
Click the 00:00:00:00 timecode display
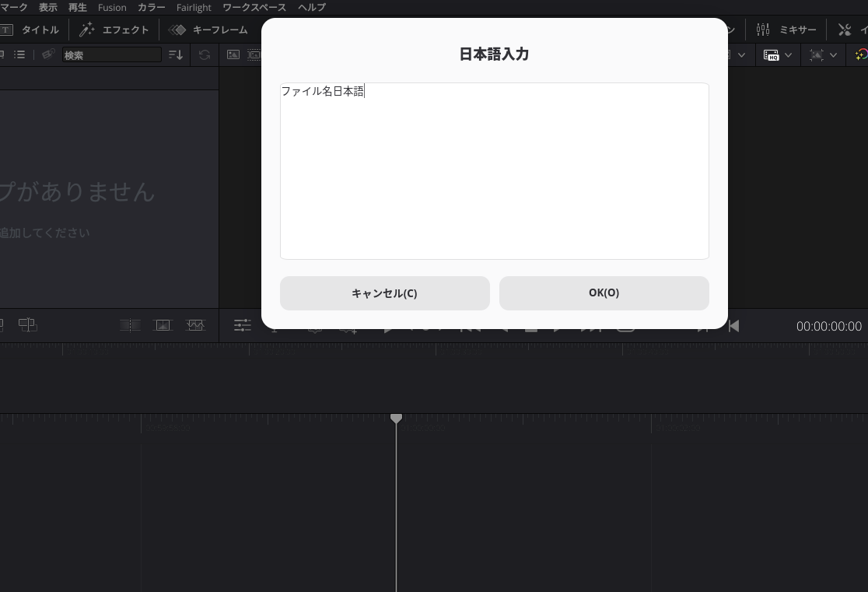(x=828, y=326)
